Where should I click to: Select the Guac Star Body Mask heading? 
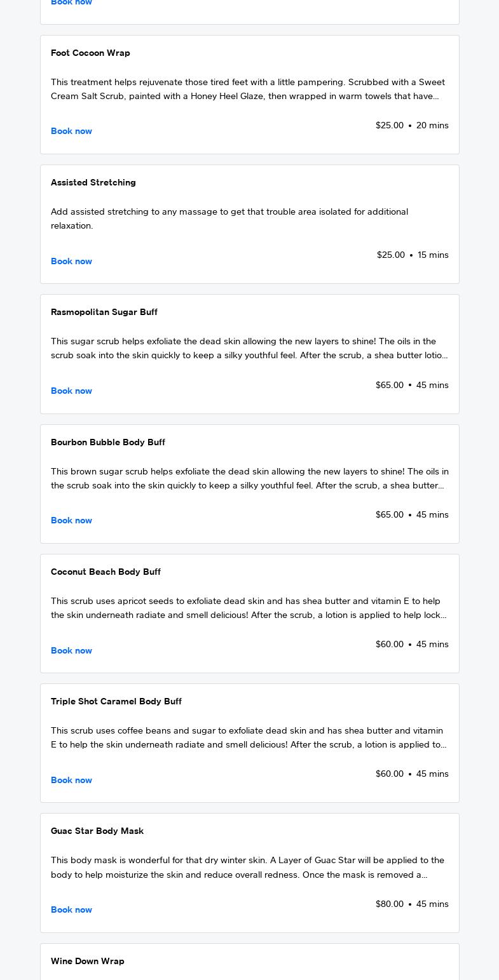click(x=97, y=831)
